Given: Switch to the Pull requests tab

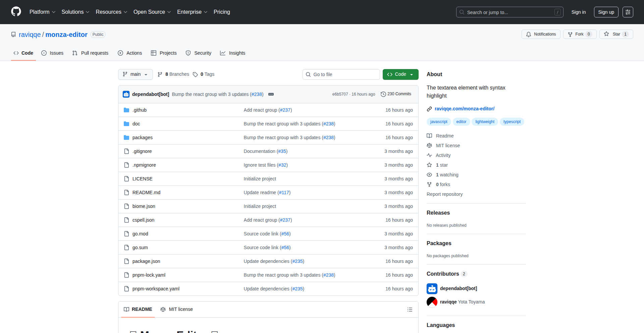Looking at the screenshot, I should tap(91, 53).
